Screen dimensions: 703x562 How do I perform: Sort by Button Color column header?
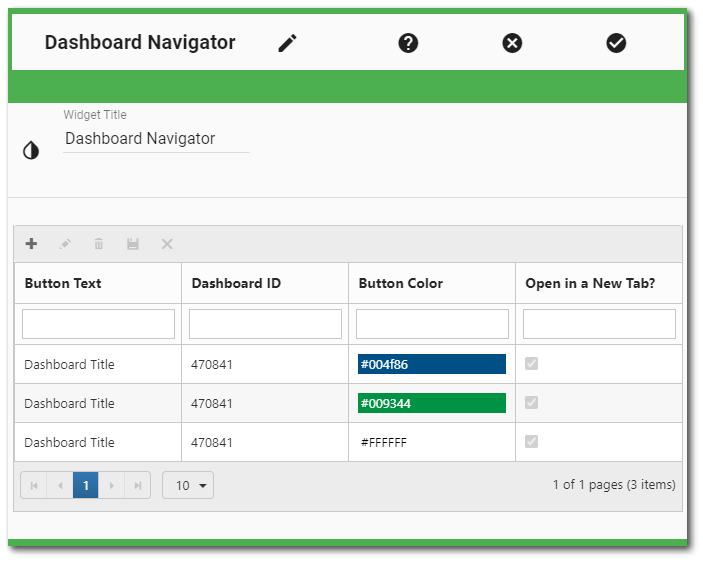click(x=432, y=283)
